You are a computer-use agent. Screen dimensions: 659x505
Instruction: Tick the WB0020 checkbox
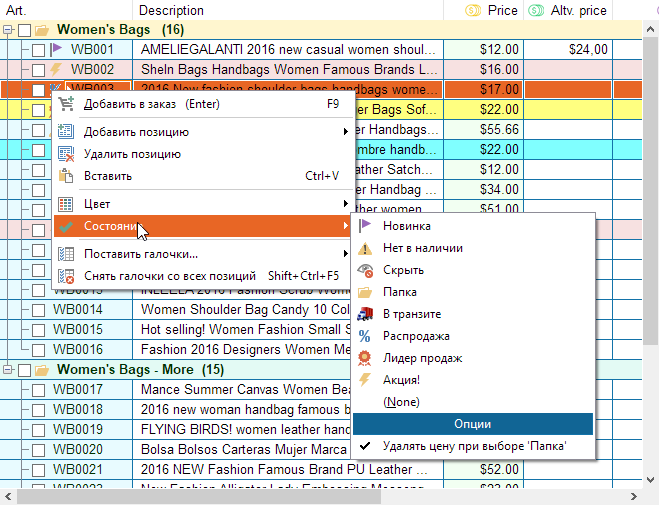pyautogui.click(x=38, y=450)
